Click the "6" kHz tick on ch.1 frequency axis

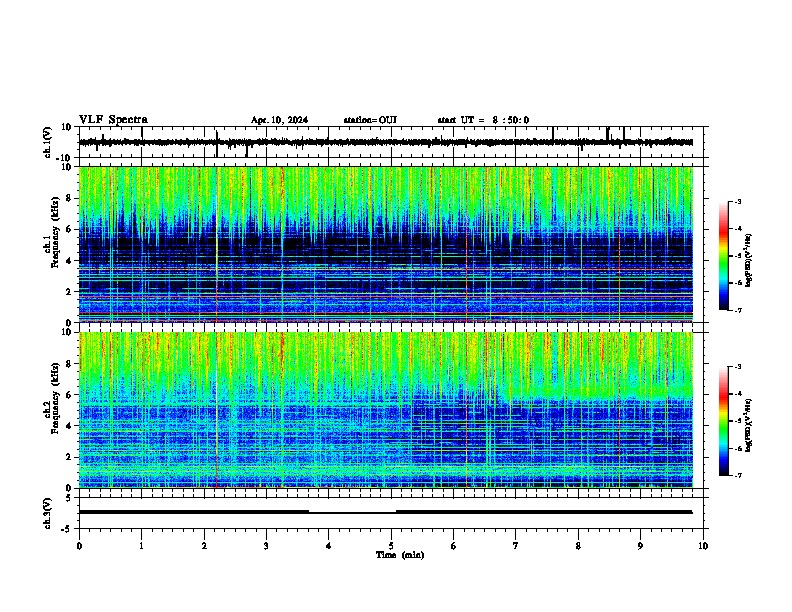(69, 230)
